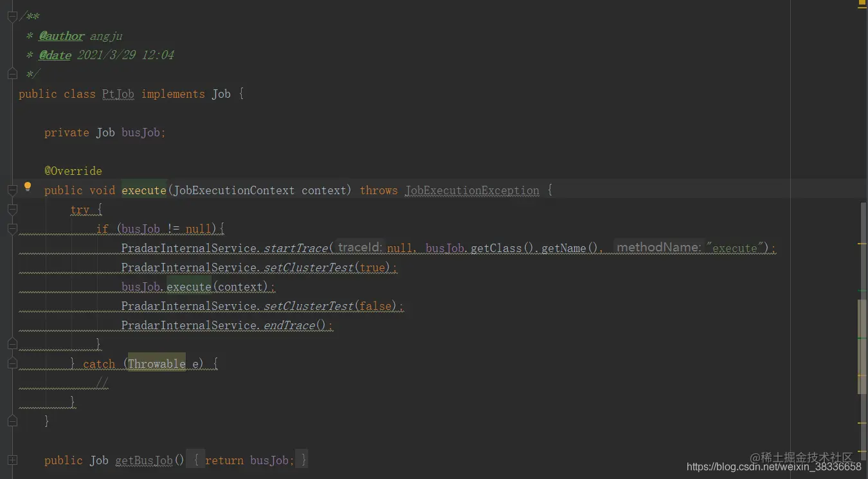The width and height of the screenshot is (868, 479).
Task: Expand the folded getBusJob method with the plus marker
Action: [12, 460]
